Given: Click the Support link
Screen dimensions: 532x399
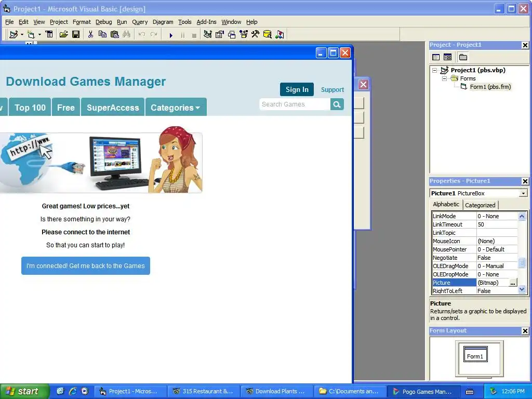Looking at the screenshot, I should point(332,89).
